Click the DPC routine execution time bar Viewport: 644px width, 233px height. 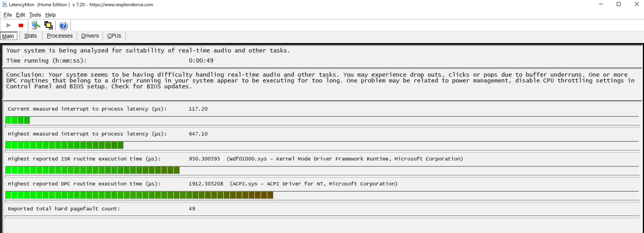pos(322,195)
